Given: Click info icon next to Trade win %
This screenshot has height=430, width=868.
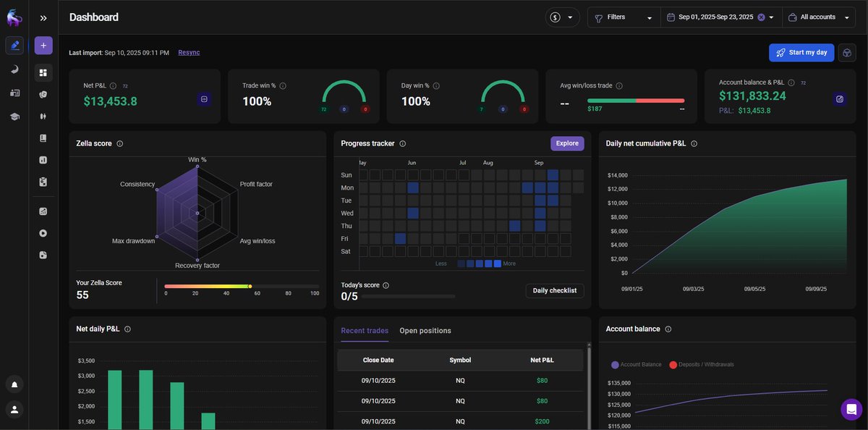Looking at the screenshot, I should coord(283,85).
